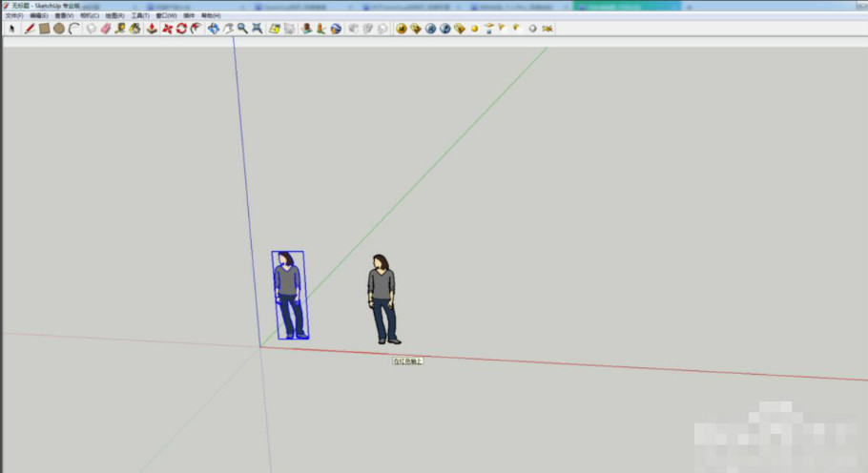The image size is (868, 473).
Task: Click the selected figure in blue bounding box
Action: point(290,295)
